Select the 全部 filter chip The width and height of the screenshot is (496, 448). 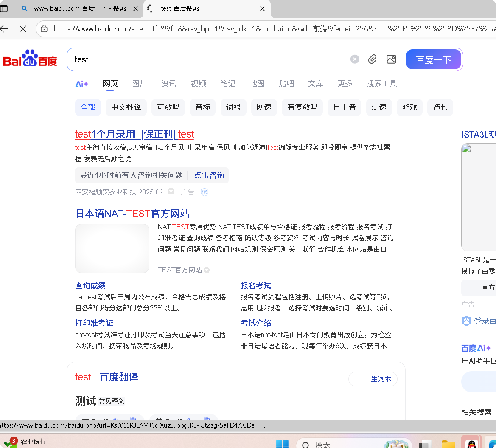click(88, 107)
